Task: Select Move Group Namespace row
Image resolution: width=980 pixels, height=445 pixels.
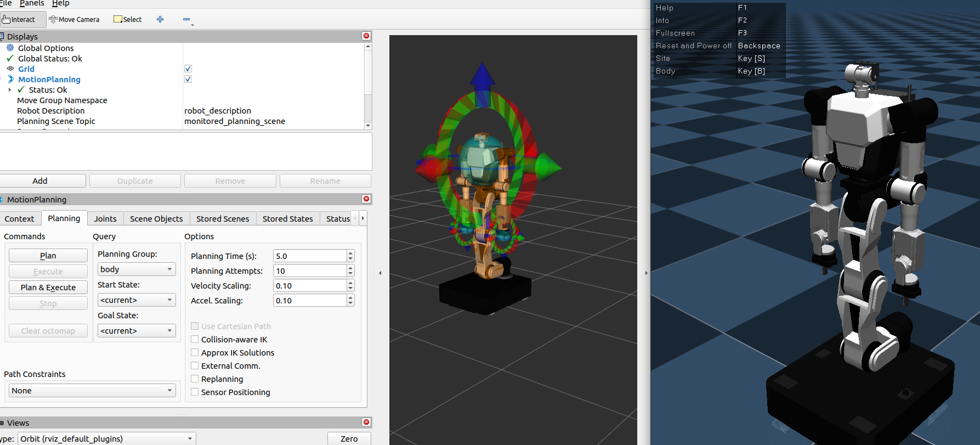Action: [x=62, y=100]
